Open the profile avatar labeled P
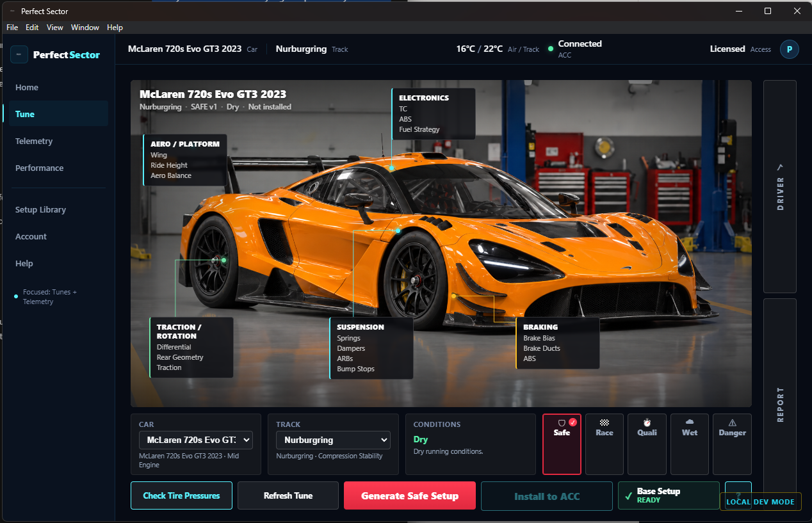The width and height of the screenshot is (812, 523). [789, 49]
